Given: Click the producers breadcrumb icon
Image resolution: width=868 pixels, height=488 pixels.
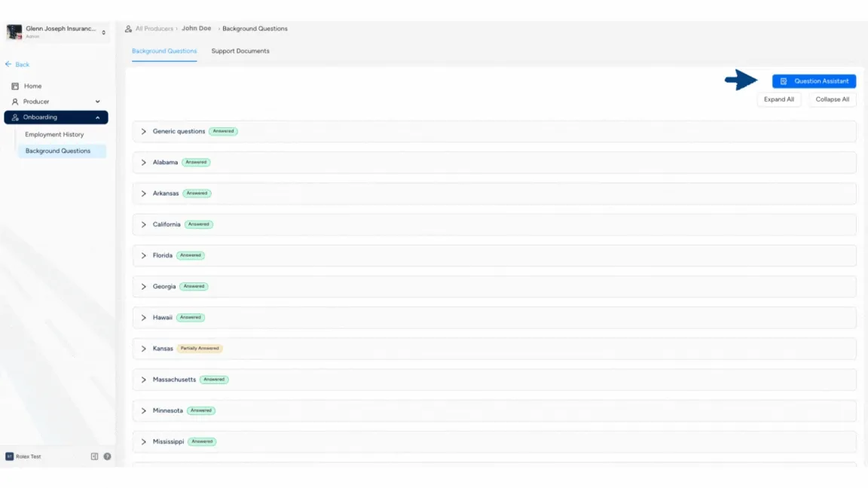Looking at the screenshot, I should tap(128, 29).
